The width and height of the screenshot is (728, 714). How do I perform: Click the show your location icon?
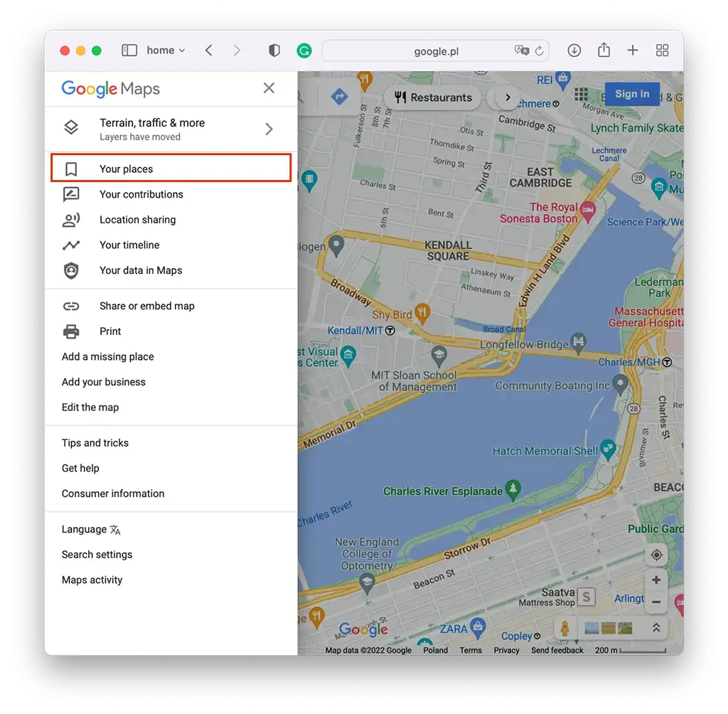click(x=656, y=555)
